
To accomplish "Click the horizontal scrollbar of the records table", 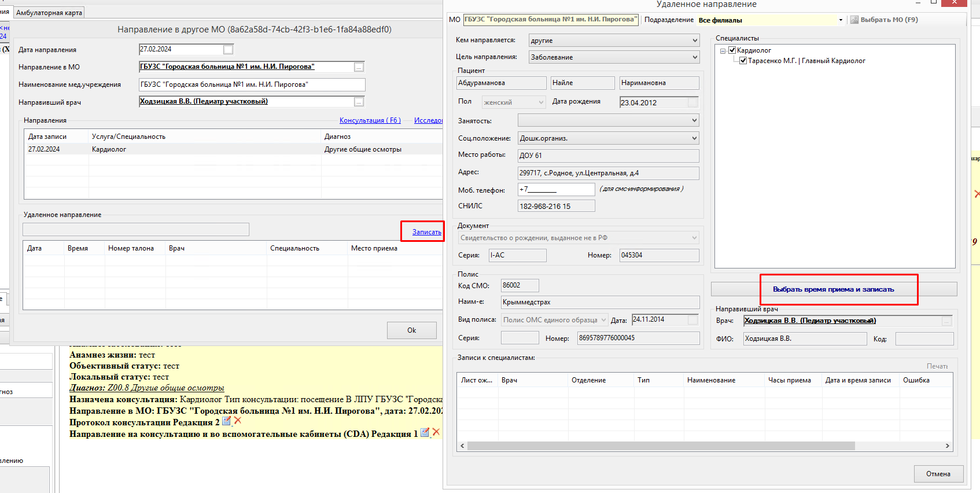I will pos(661,446).
